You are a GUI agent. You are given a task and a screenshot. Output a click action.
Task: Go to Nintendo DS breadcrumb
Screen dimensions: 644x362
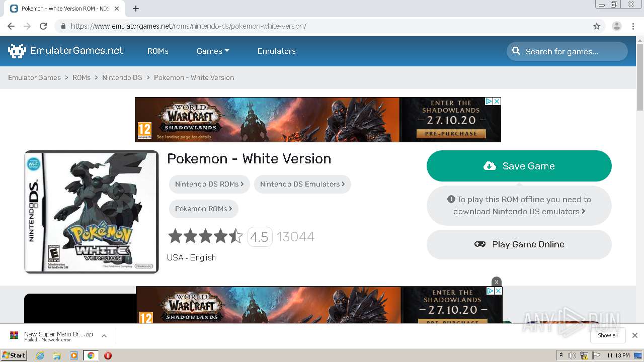coord(122,77)
